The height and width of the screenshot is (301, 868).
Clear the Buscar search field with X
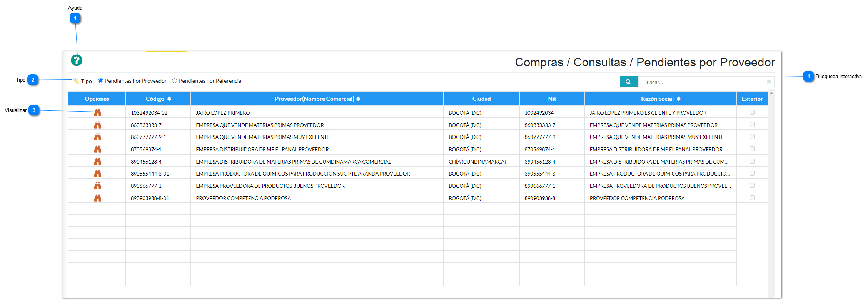[769, 82]
